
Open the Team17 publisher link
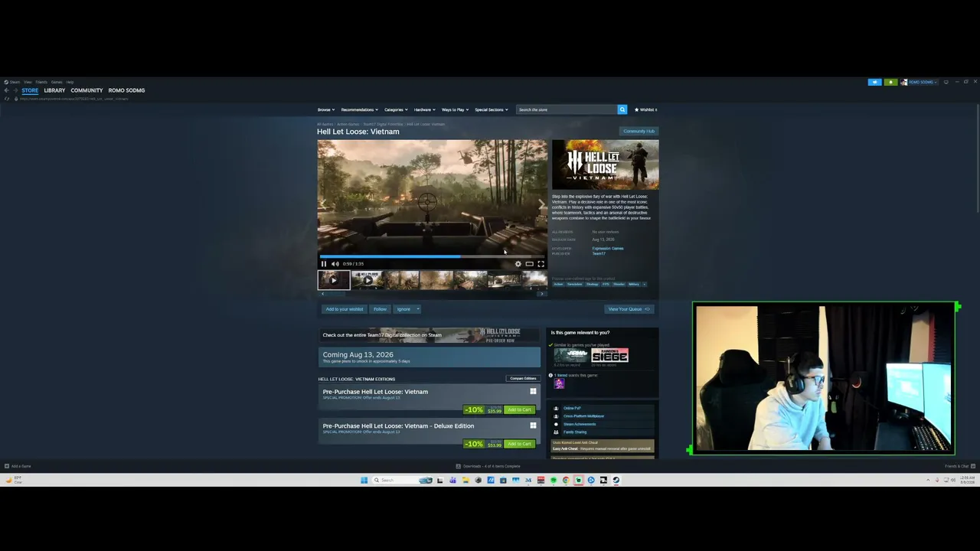(599, 253)
